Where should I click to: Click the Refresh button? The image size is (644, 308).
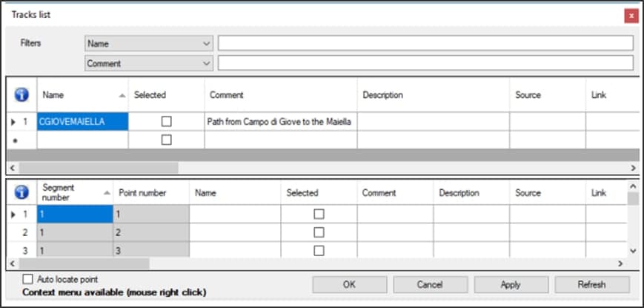tap(591, 284)
